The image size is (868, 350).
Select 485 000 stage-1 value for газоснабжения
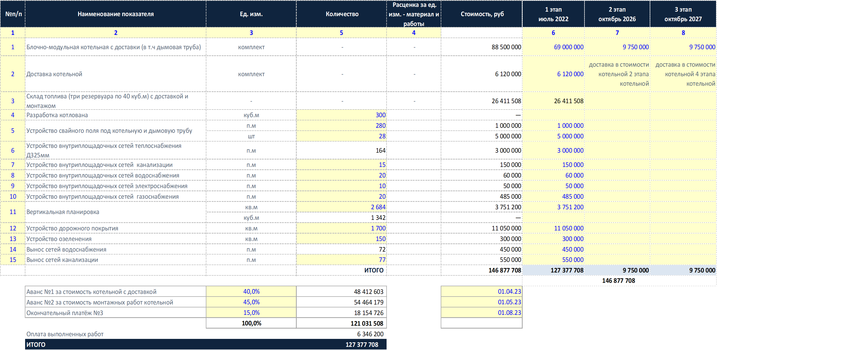(x=553, y=197)
